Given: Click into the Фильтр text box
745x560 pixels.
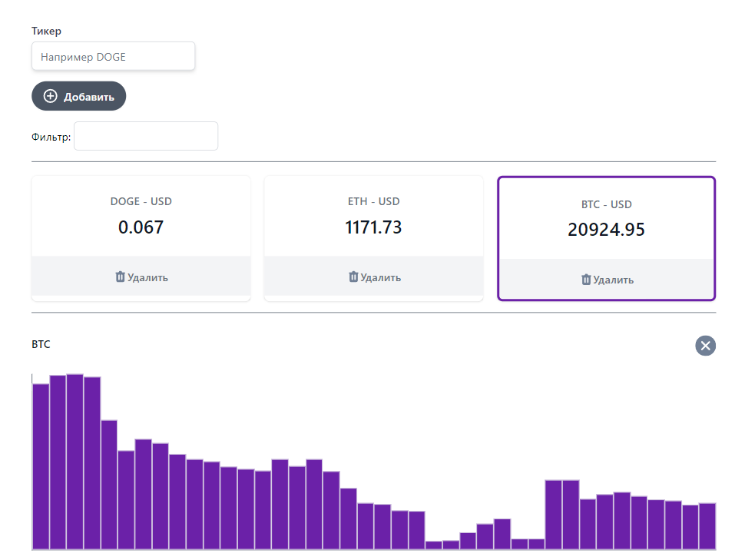Looking at the screenshot, I should (x=146, y=137).
